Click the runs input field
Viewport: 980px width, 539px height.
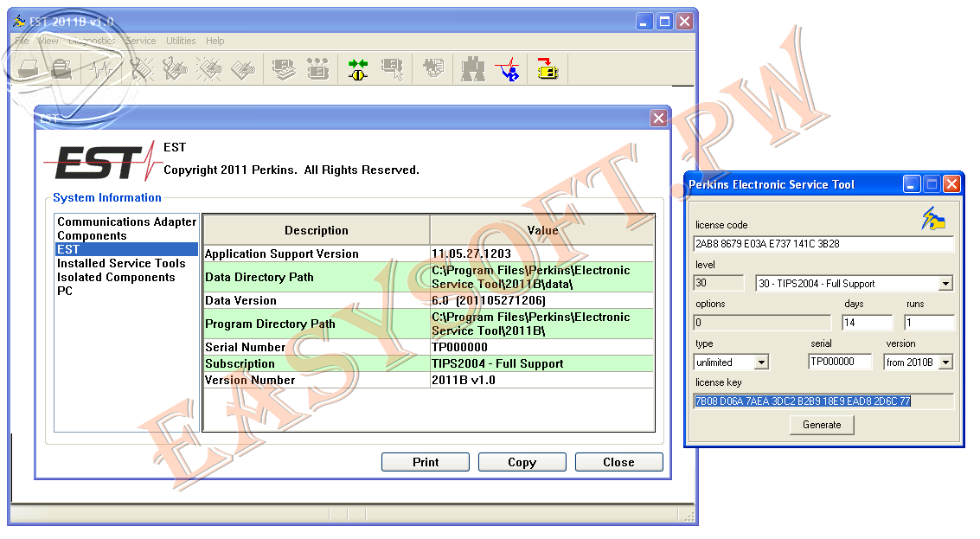point(929,323)
